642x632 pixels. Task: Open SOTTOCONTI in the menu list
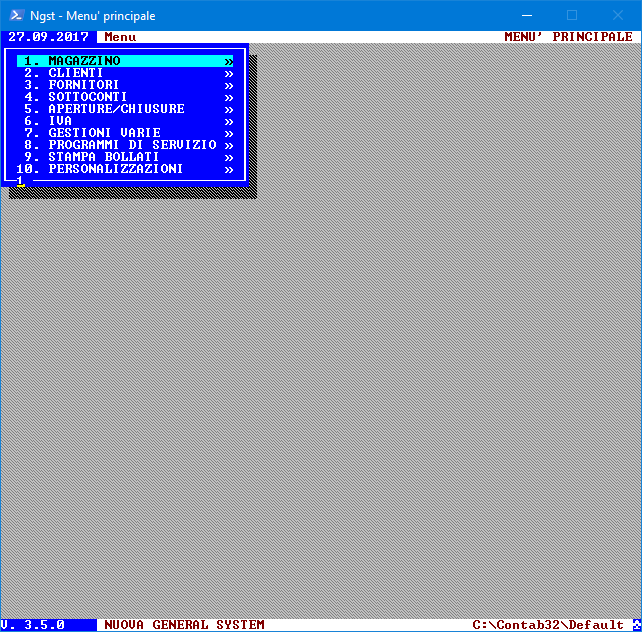88,97
